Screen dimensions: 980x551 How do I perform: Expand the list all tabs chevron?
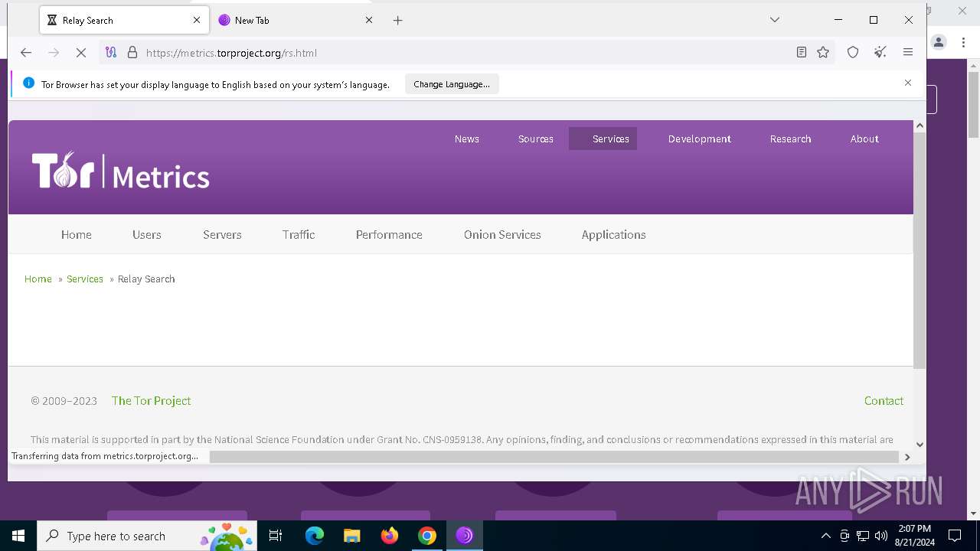click(x=775, y=20)
